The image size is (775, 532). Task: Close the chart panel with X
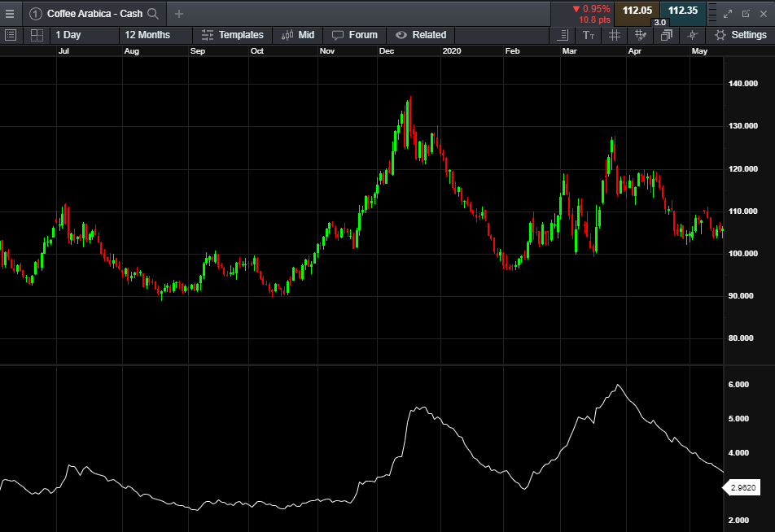click(x=764, y=14)
